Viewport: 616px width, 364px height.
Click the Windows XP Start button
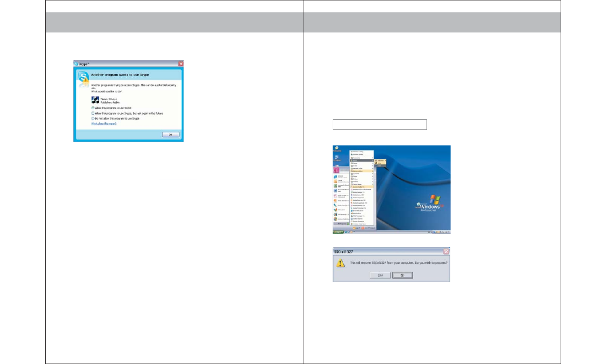(338, 232)
